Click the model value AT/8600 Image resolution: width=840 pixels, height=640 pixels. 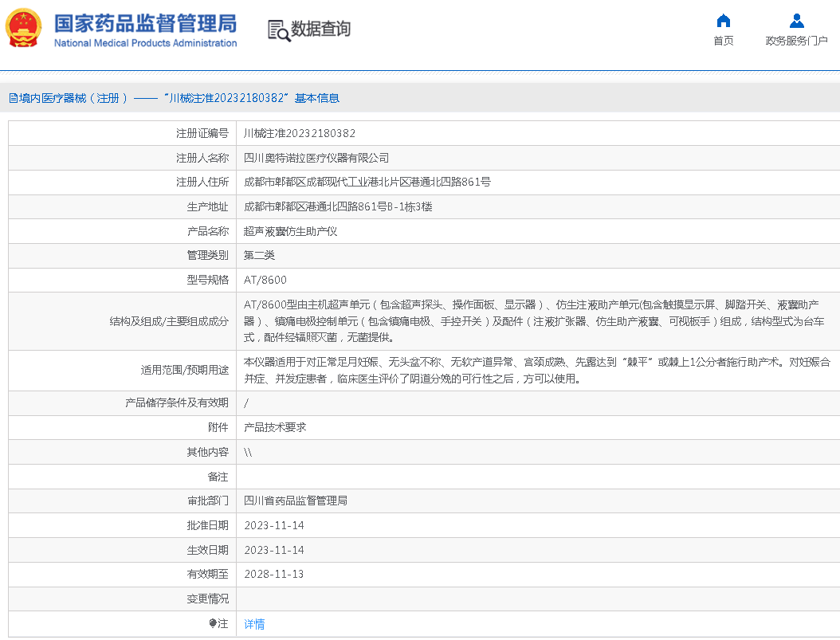tap(265, 280)
